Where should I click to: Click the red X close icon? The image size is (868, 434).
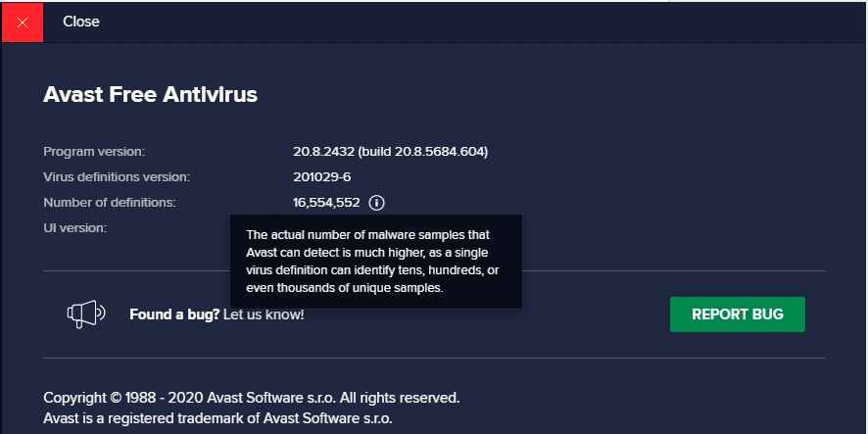[x=22, y=22]
